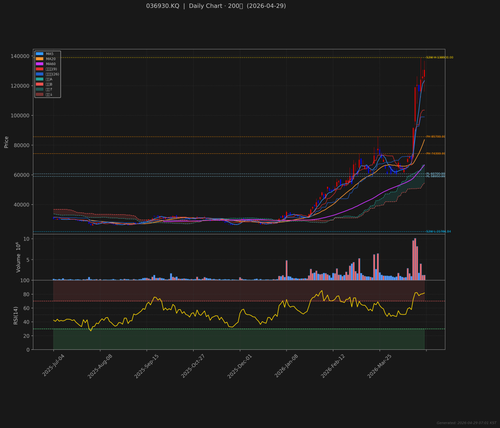500x428 pixels.
Task: Click the 100000 price axis tick
Action: [20, 116]
